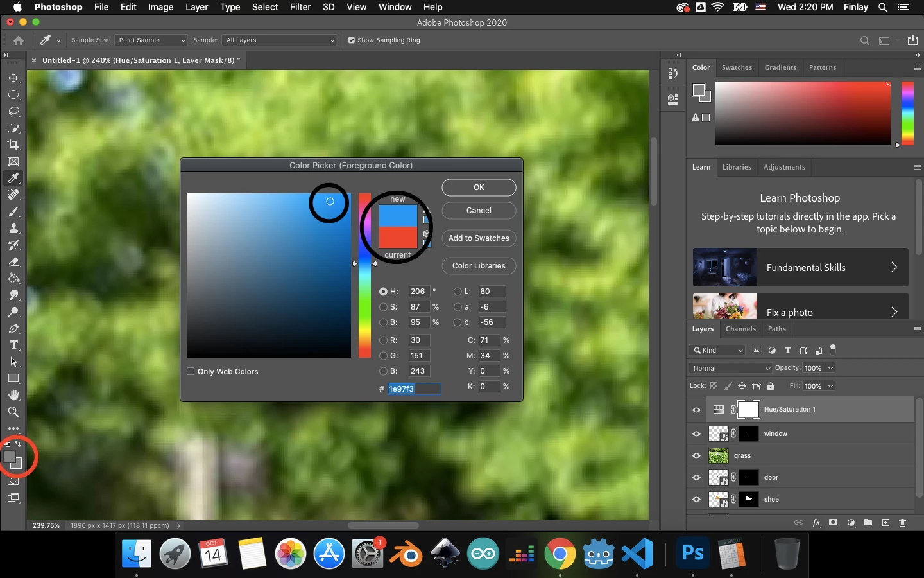Image resolution: width=924 pixels, height=578 pixels.
Task: Open Google Chrome from the Dock
Action: [560, 554]
